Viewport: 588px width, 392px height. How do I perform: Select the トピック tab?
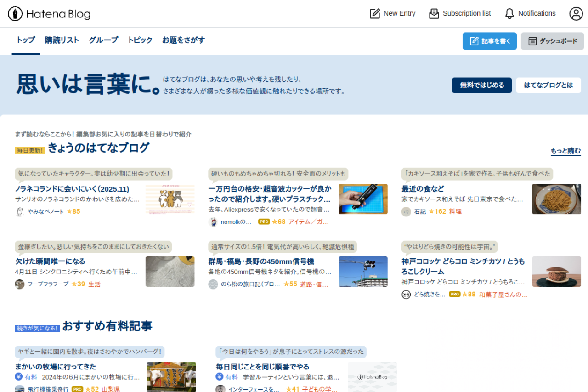pyautogui.click(x=140, y=40)
